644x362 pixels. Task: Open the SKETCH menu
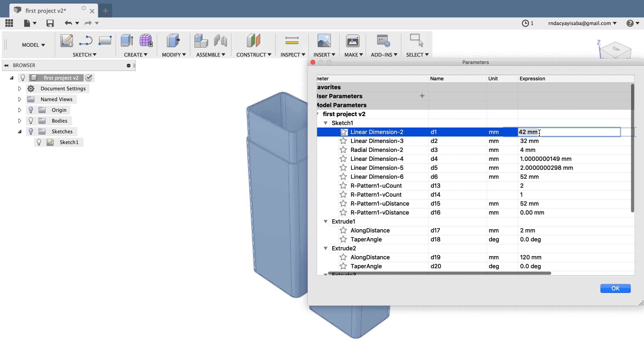pyautogui.click(x=85, y=55)
